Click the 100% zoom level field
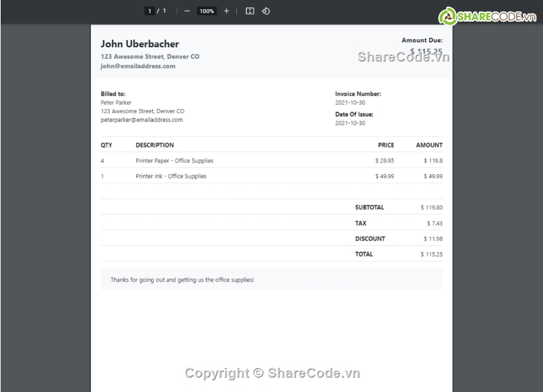This screenshot has height=392, width=543. pos(207,11)
